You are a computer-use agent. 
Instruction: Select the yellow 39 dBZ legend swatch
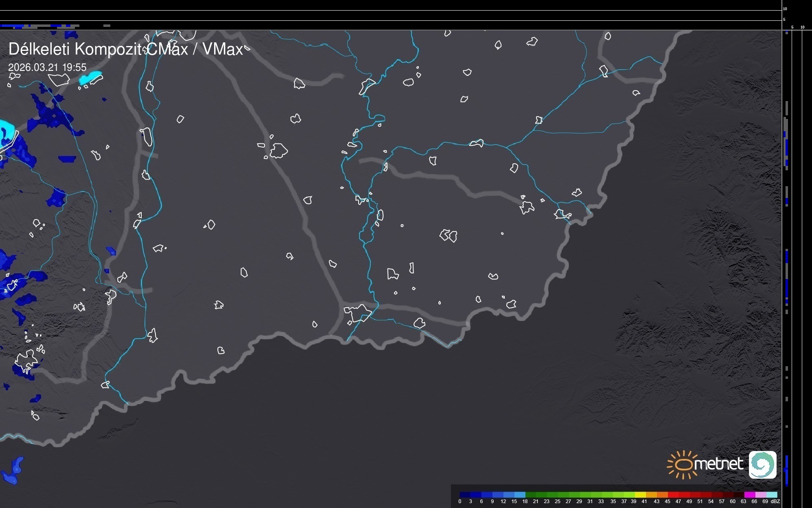coord(640,495)
